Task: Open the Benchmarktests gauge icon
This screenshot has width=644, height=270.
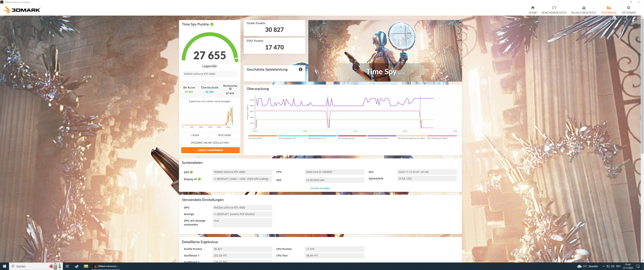Action: click(x=554, y=8)
